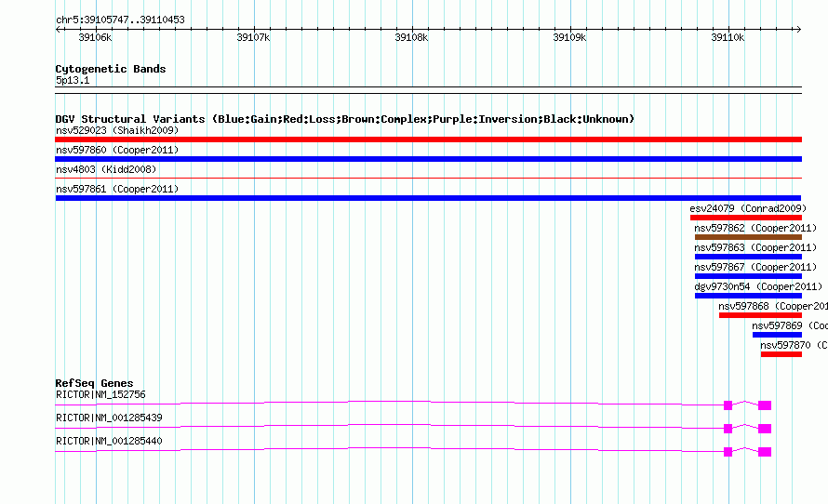This screenshot has width=828, height=504.
Task: Click the red nsv529023 variant bar
Action: (428, 139)
